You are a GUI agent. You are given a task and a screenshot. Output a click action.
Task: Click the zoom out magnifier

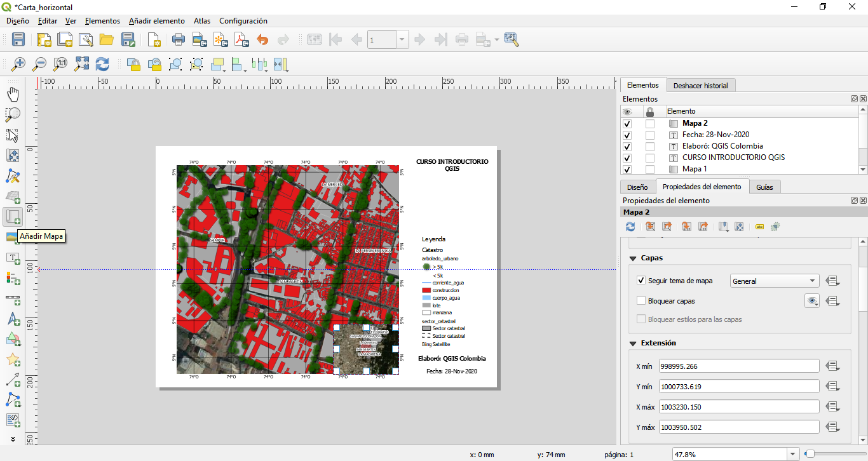[x=39, y=64]
